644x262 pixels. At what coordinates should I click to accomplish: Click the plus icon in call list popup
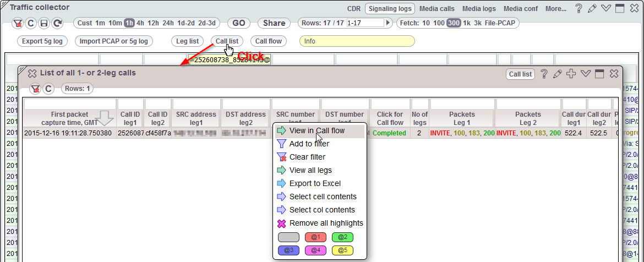(571, 74)
